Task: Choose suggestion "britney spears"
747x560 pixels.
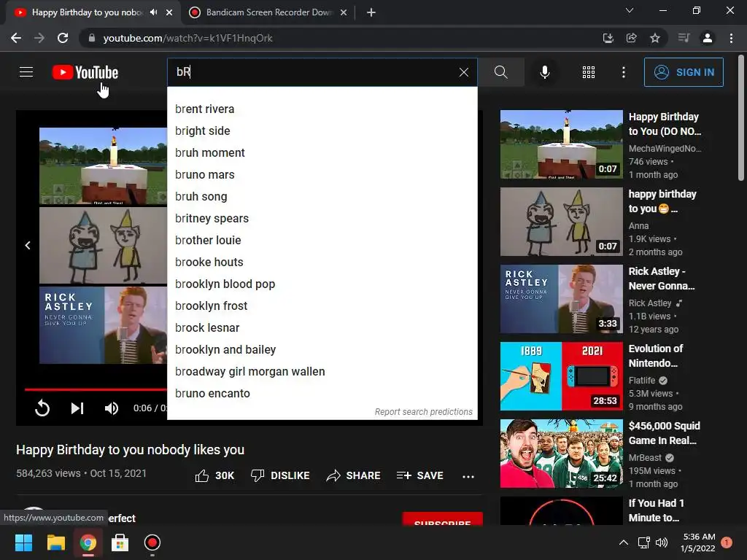Action: click(322, 219)
